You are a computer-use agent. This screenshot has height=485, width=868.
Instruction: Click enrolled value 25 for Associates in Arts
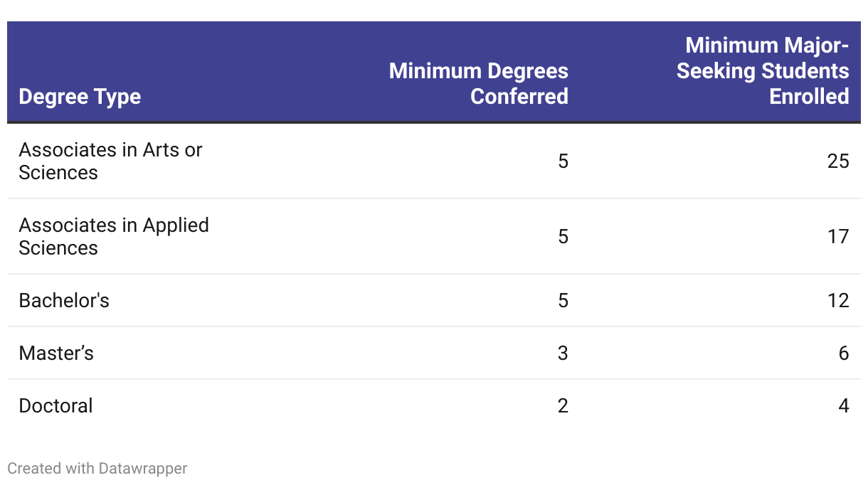pos(838,161)
